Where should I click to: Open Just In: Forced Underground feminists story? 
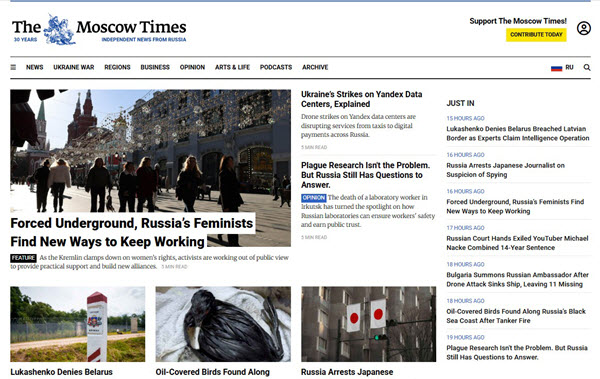coord(515,206)
